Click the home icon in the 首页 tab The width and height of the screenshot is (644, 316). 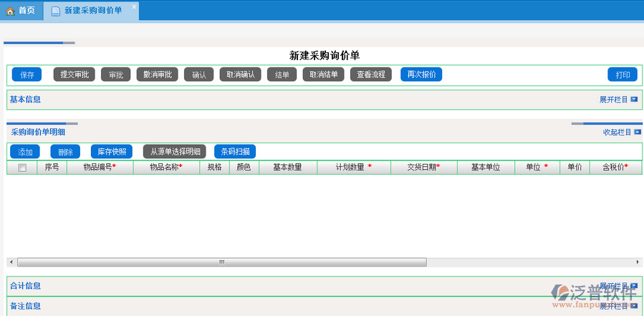tap(10, 11)
